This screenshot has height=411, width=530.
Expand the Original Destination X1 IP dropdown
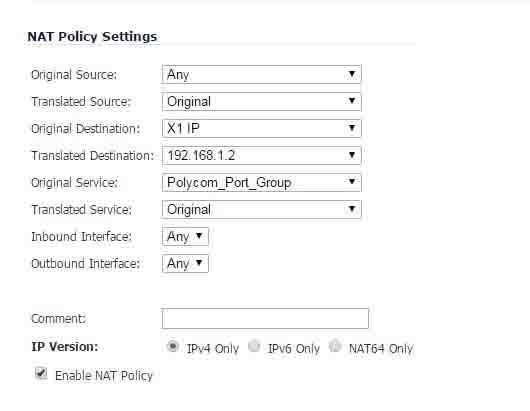261,128
